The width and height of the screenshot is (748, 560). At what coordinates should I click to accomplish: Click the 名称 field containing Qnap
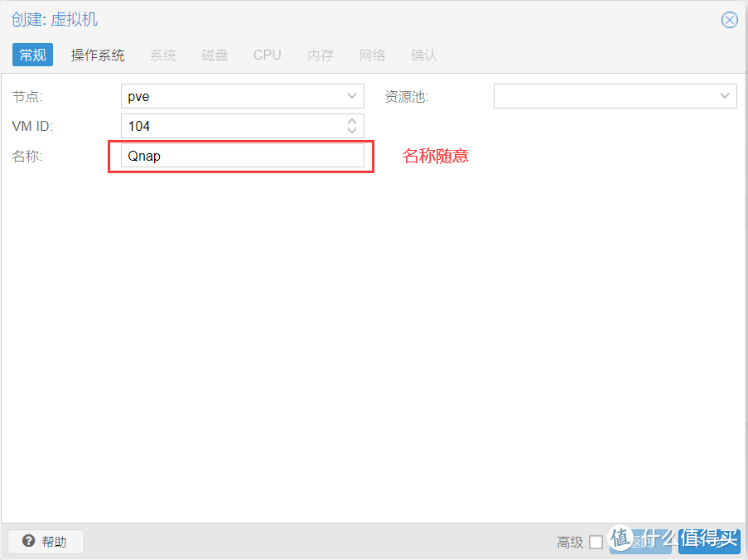[x=240, y=156]
